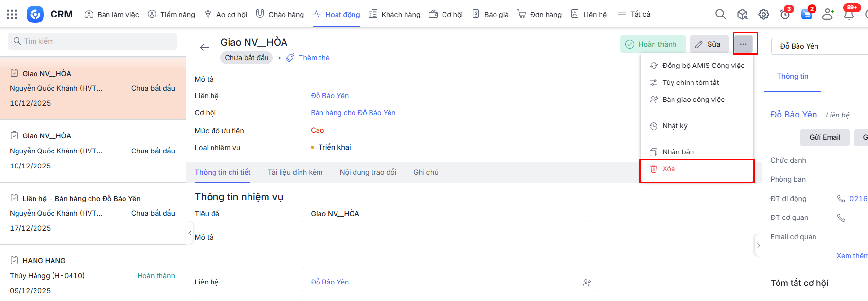
Task: Mark task complete with Hoàn thành button
Action: click(x=652, y=44)
